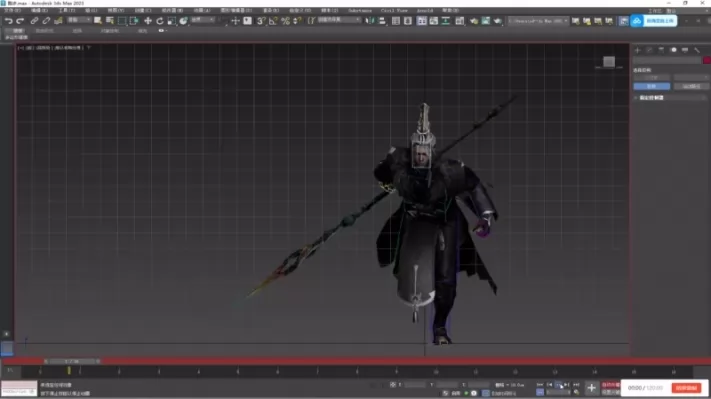Open the Select by Name list
Screen dimensions: 711x399
click(x=110, y=21)
